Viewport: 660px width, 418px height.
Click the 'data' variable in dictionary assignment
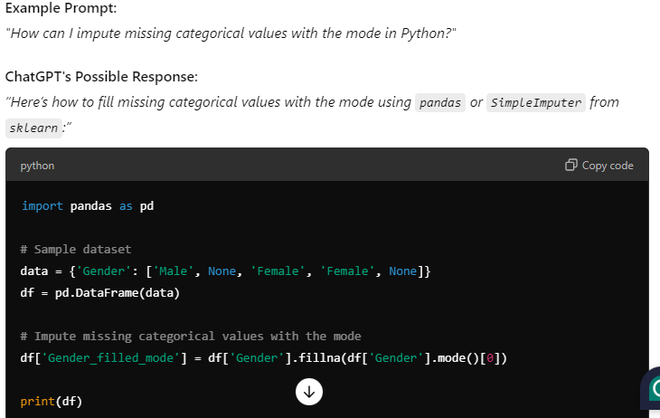pyautogui.click(x=35, y=271)
